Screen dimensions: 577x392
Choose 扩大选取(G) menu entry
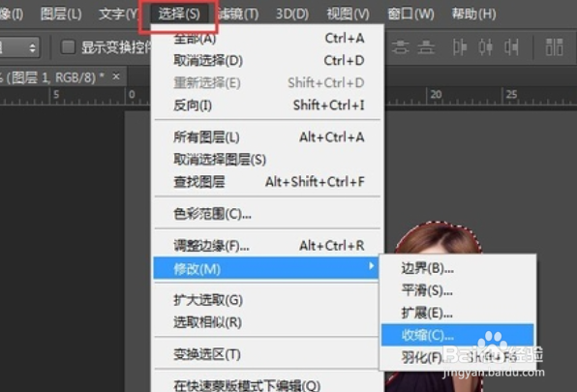point(265,300)
